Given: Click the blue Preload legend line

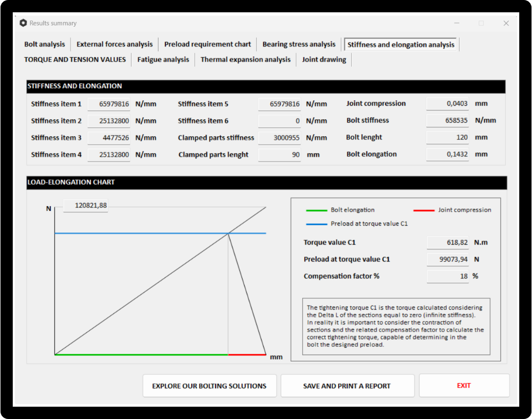Looking at the screenshot, I should pyautogui.click(x=317, y=224).
